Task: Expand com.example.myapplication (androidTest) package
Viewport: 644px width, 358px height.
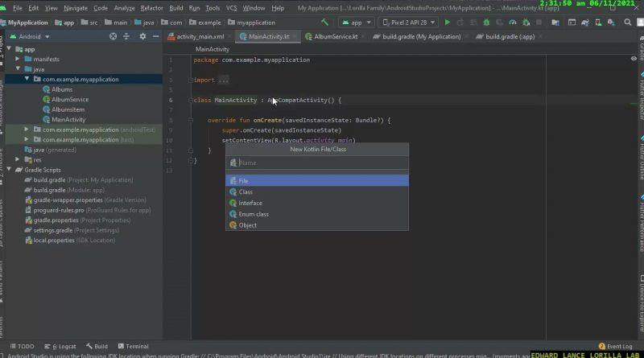Action: click(x=27, y=130)
